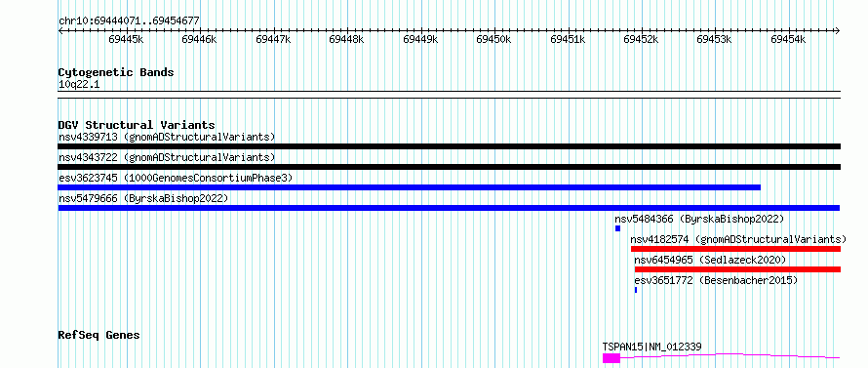Click the 10q22.1 cytogenetic band label
This screenshot has width=868, height=368.
(x=79, y=84)
